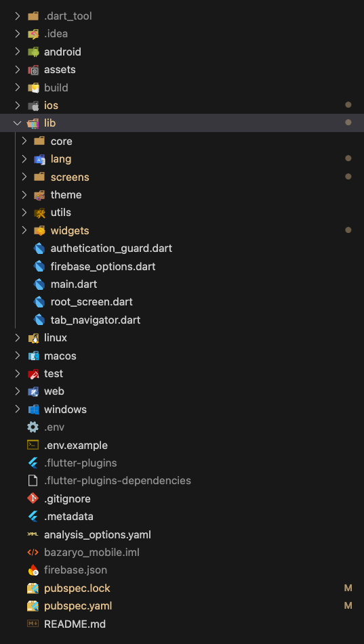364x644 pixels.
Task: Select pubspec.yaml in the explorer
Action: click(182, 606)
